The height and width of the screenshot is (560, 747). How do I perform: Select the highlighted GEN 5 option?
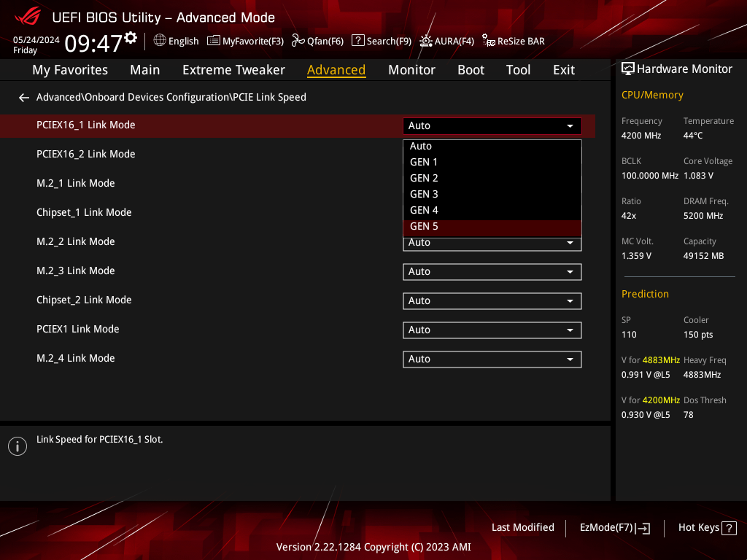point(492,227)
